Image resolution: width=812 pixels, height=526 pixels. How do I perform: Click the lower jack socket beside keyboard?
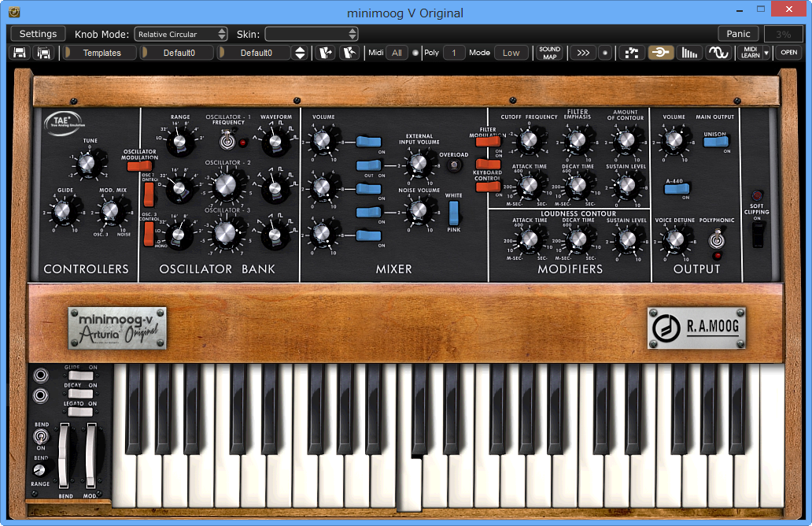point(41,396)
